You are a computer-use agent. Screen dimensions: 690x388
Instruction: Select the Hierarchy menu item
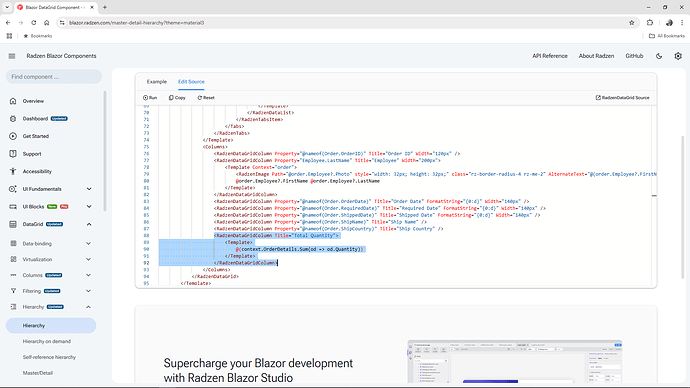pyautogui.click(x=51, y=326)
